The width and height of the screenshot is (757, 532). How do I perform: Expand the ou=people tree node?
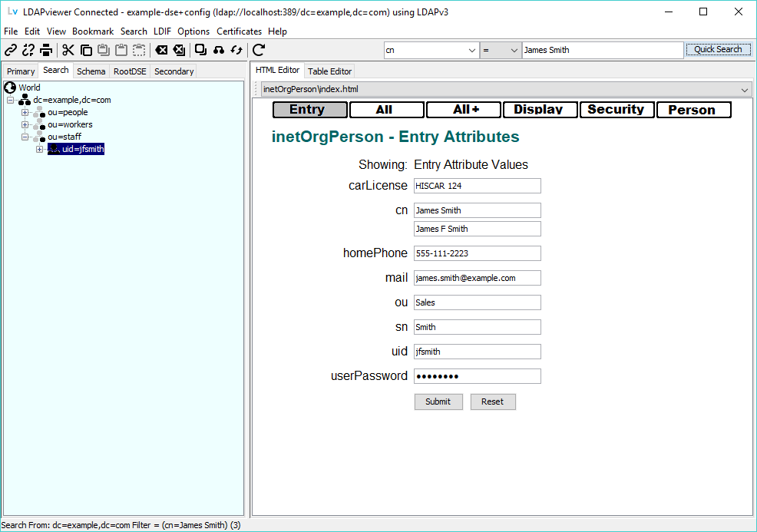click(25, 113)
